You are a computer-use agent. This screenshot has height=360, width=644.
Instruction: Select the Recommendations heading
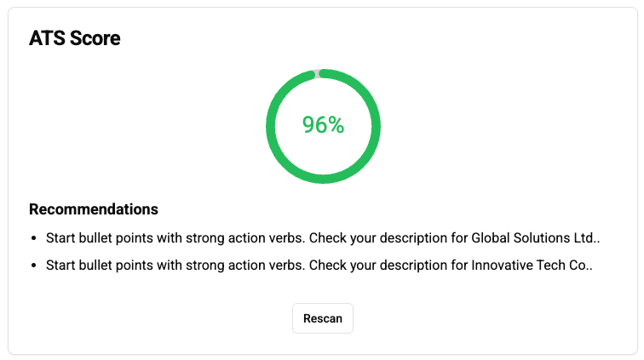(x=94, y=209)
